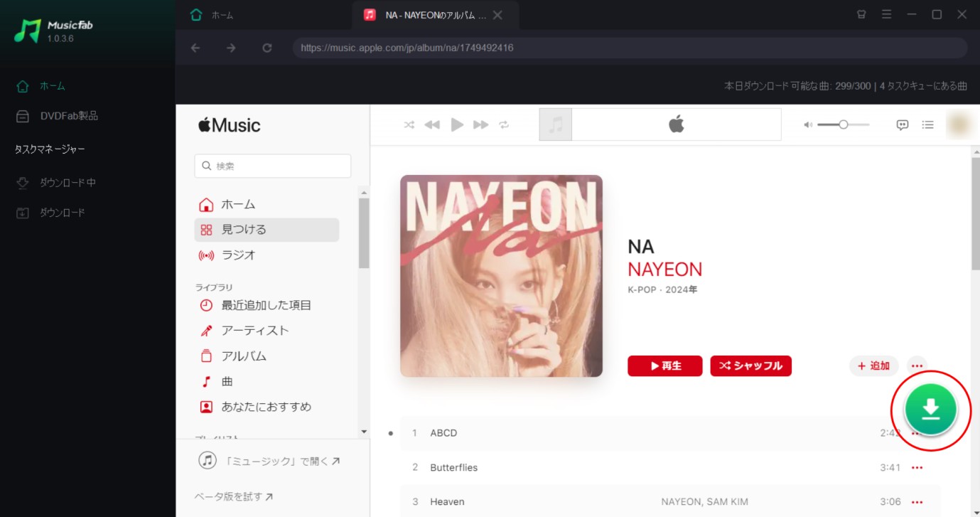Image resolution: width=980 pixels, height=517 pixels.
Task: Open 最近追加した項目 in library
Action: pyautogui.click(x=266, y=306)
